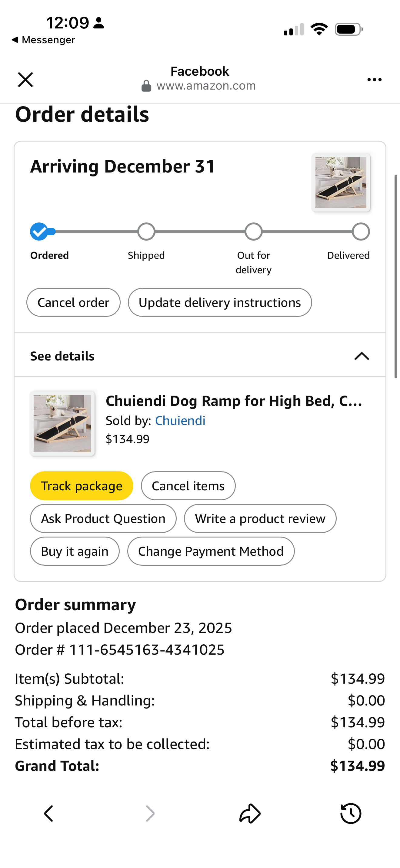Open the three-dot more options menu
Viewport: 400px width, 868px height.
pyautogui.click(x=374, y=80)
